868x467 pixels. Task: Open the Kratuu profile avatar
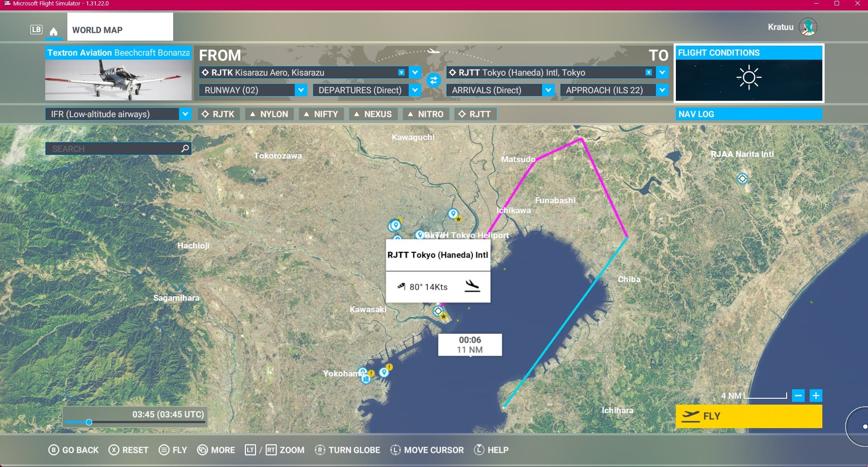click(x=807, y=27)
